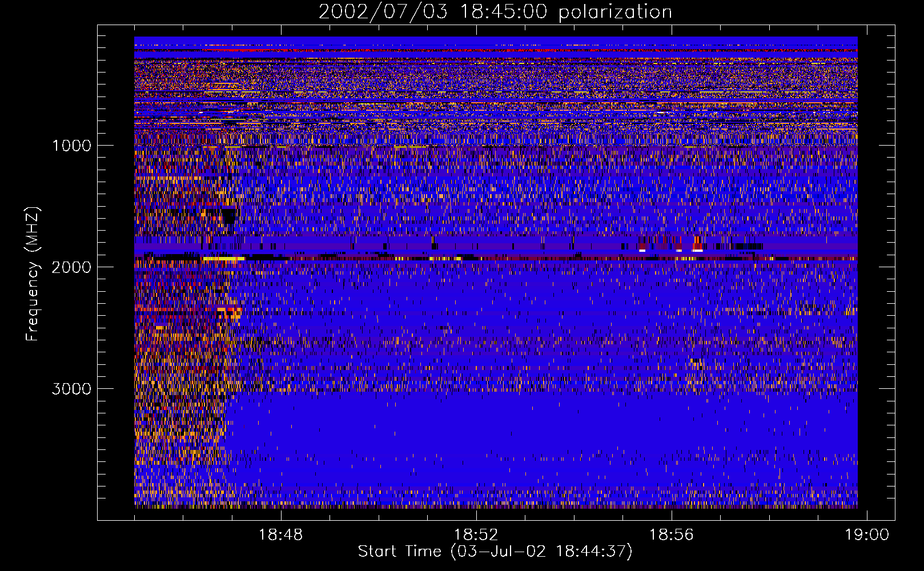Click the '18:48' time axis label
Screen dimensions: 924x571
[x=280, y=535]
